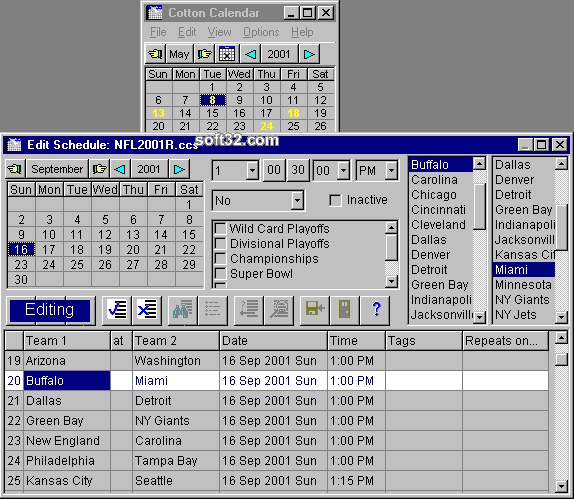Click next month hand icon in Cotton Calendar
The image size is (574, 499).
point(205,54)
